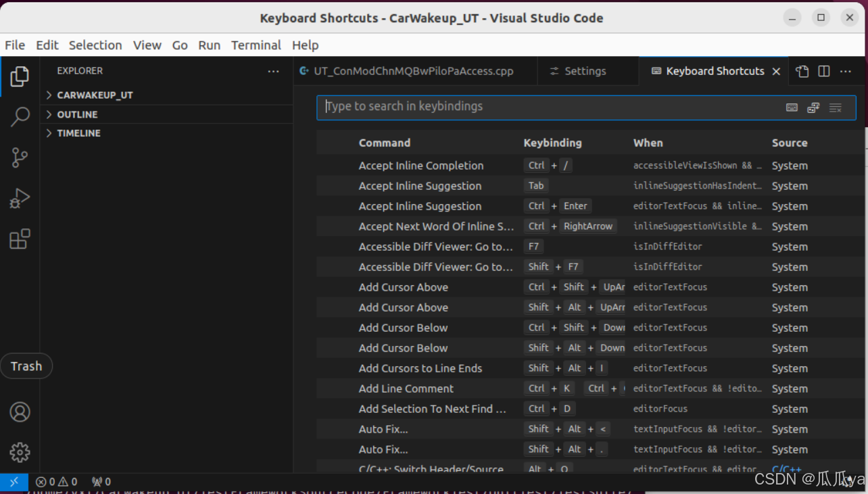Image resolution: width=868 pixels, height=494 pixels.
Task: Open the File menu
Action: click(15, 45)
